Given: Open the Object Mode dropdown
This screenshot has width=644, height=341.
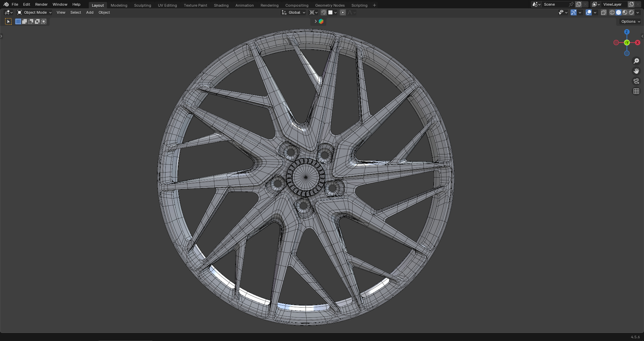Looking at the screenshot, I should 35,12.
